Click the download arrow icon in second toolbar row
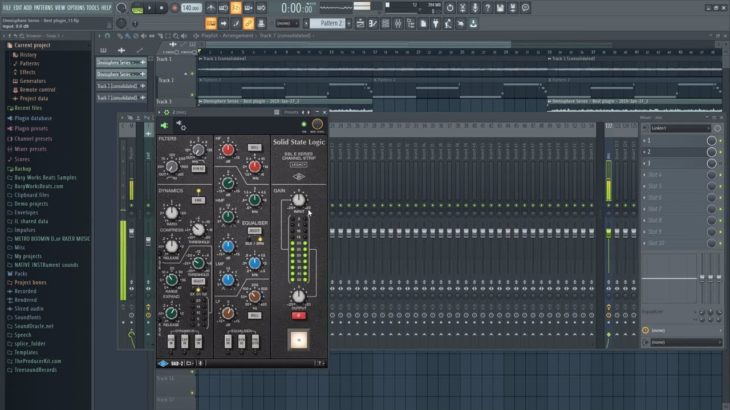Screen dimensions: 730x410 pyautogui.click(x=473, y=23)
